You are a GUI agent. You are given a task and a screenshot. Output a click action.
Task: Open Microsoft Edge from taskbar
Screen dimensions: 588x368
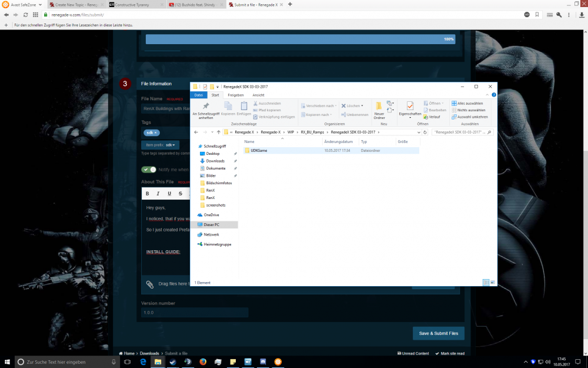[x=143, y=362]
